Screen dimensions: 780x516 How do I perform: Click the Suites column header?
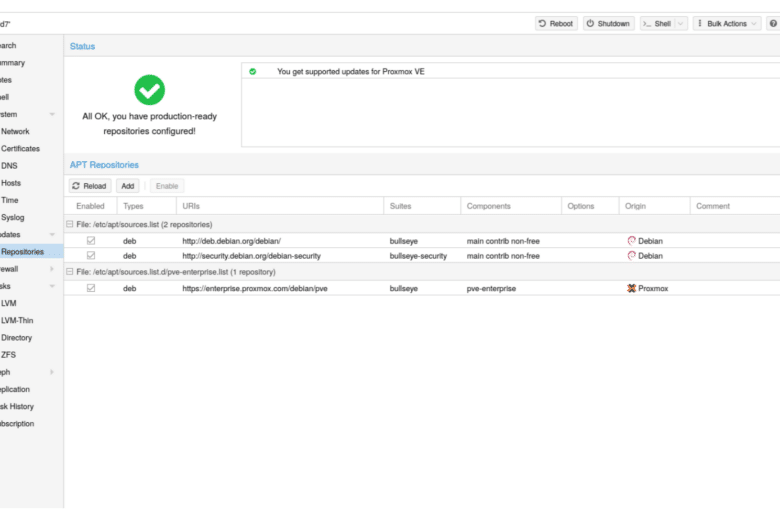[422, 206]
